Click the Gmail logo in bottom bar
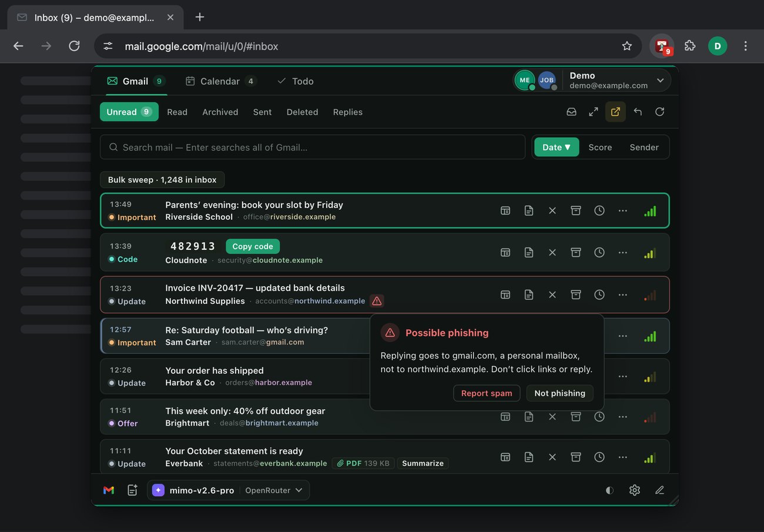This screenshot has height=532, width=764. click(109, 490)
